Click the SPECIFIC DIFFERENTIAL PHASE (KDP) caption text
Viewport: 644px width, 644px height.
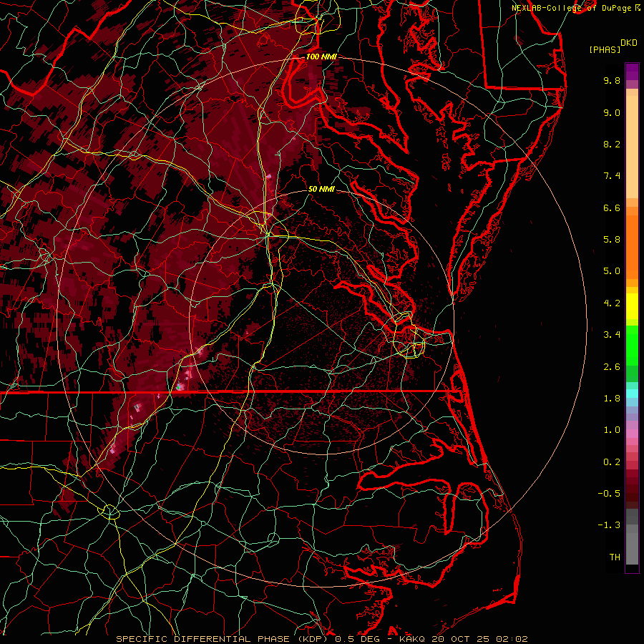pos(223,639)
